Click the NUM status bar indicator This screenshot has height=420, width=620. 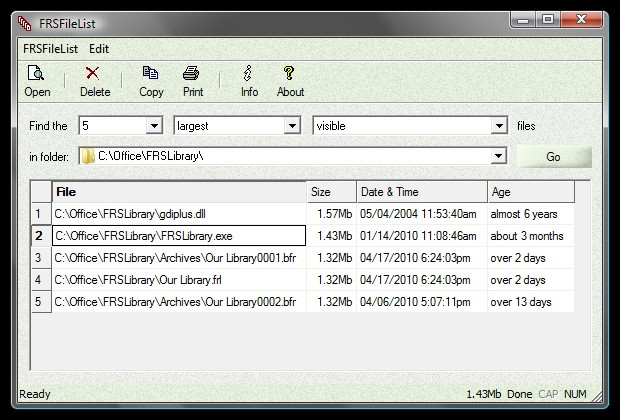(575, 394)
